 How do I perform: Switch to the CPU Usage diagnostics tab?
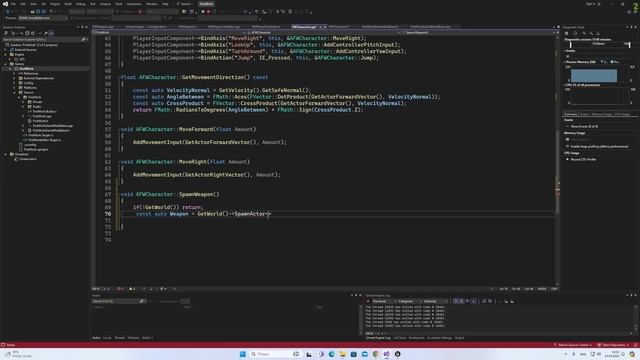(x=622, y=114)
